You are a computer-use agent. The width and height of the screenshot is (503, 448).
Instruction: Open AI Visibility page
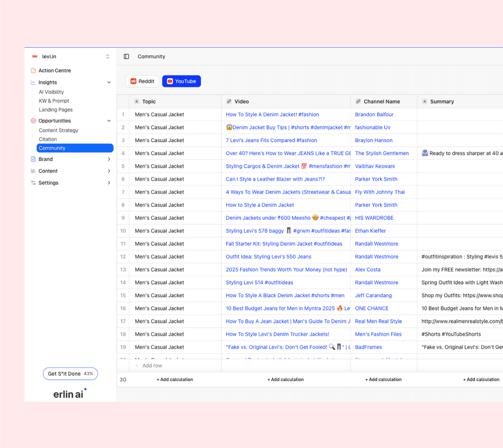(51, 92)
